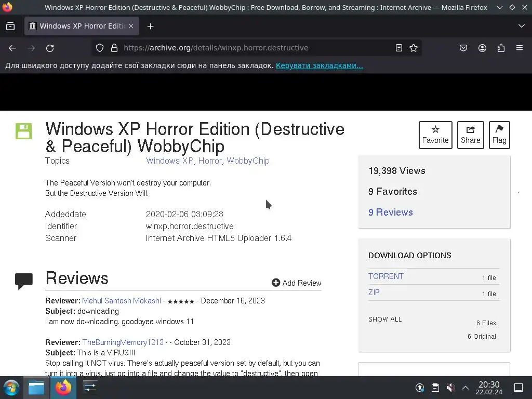This screenshot has height=399, width=532.
Task: Show site security padlock info
Action: 114,48
